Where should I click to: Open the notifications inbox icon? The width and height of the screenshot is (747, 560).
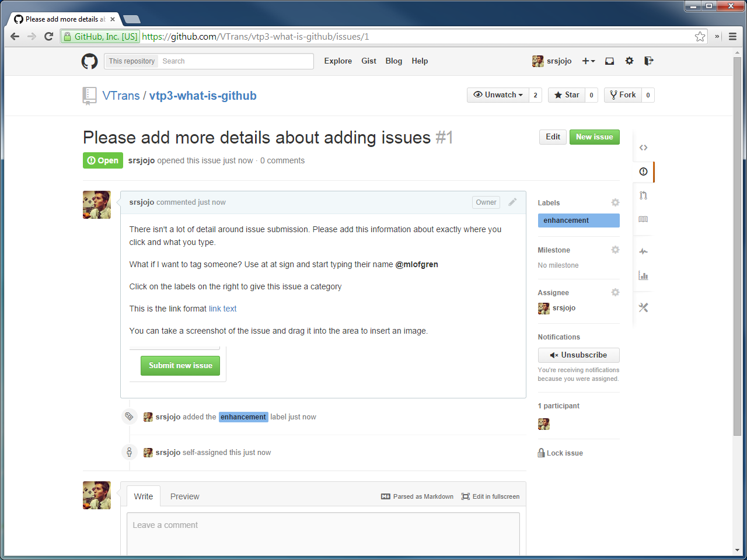coord(609,61)
